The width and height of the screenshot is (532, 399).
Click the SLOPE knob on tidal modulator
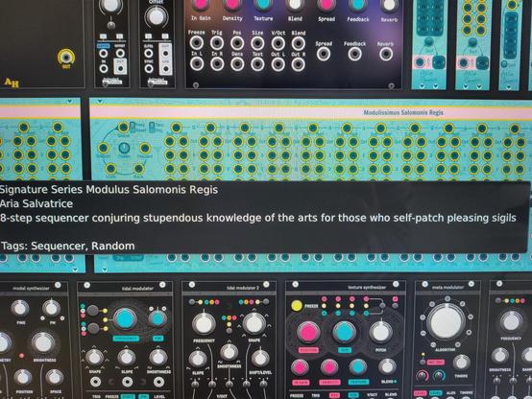[127, 357]
